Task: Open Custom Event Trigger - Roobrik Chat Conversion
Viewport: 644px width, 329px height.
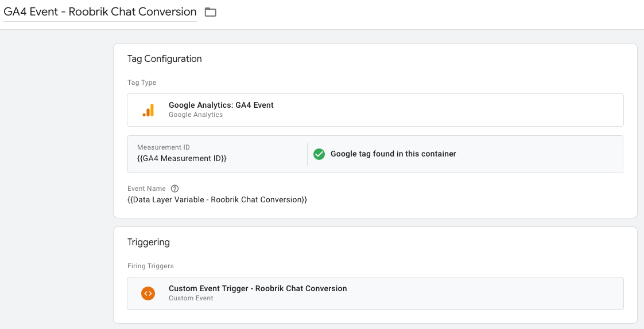Action: (375, 293)
